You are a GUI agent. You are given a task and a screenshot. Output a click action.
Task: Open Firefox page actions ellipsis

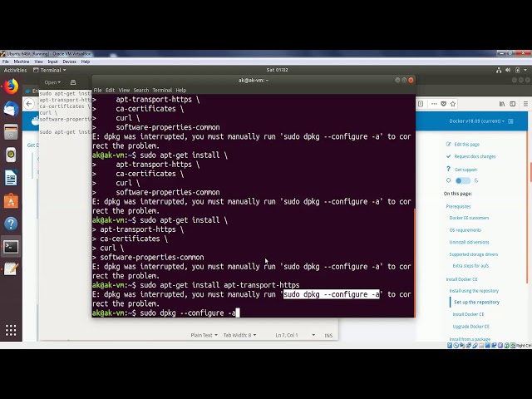click(x=434, y=104)
